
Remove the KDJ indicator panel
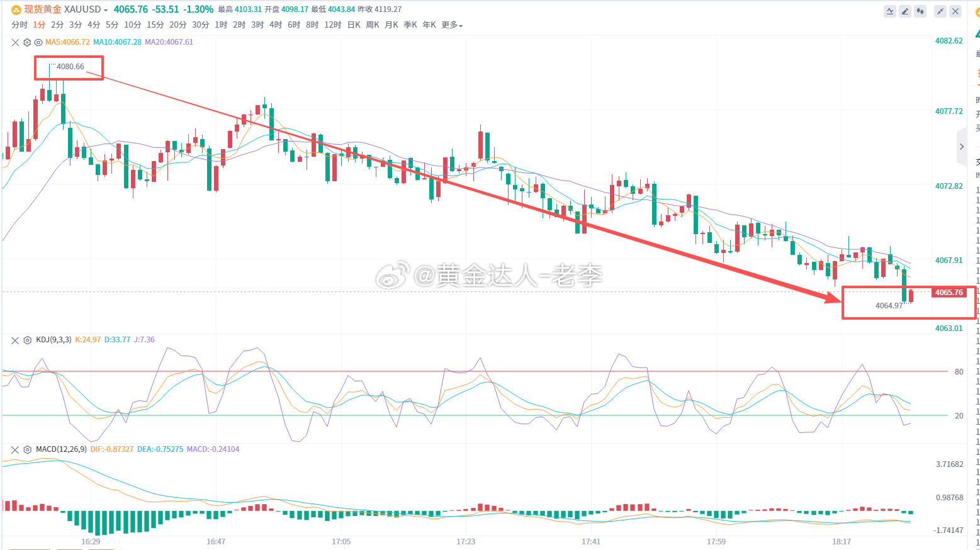point(15,340)
